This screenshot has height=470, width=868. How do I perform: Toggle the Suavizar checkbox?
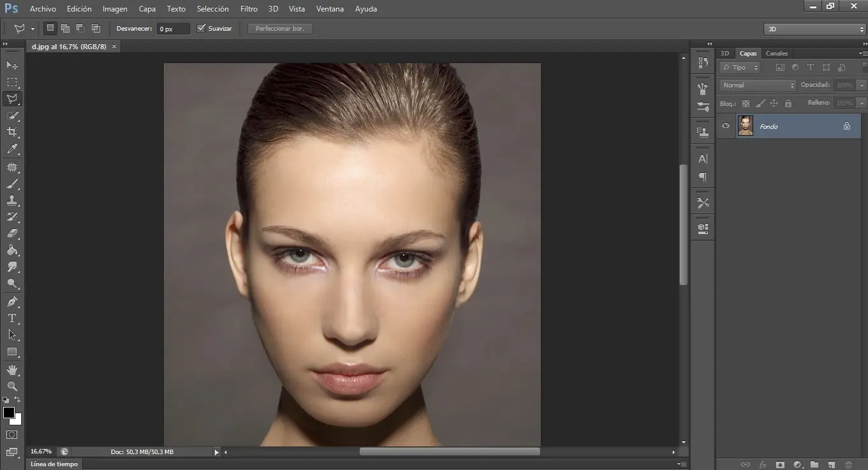click(202, 29)
